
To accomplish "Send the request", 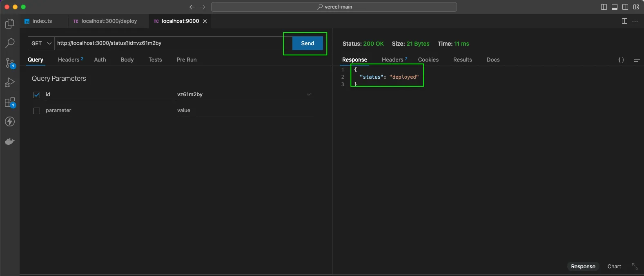I will pos(308,43).
